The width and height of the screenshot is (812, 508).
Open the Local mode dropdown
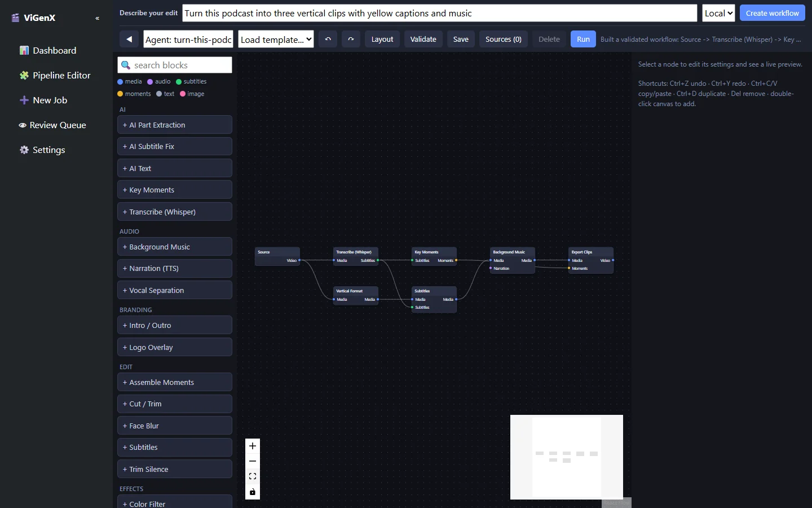pyautogui.click(x=718, y=13)
